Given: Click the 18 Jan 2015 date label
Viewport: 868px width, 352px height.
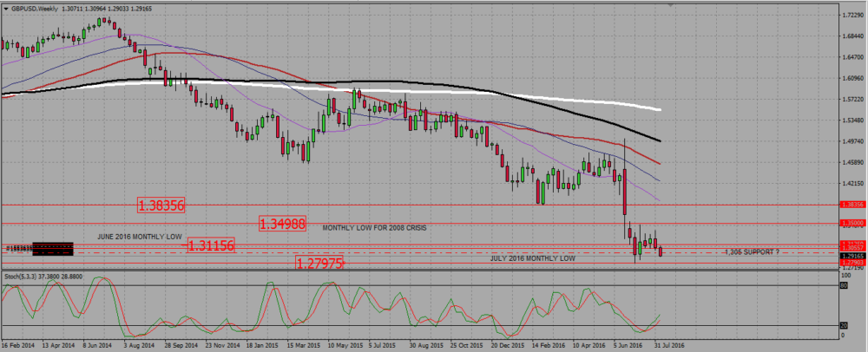Looking at the screenshot, I should 262,343.
